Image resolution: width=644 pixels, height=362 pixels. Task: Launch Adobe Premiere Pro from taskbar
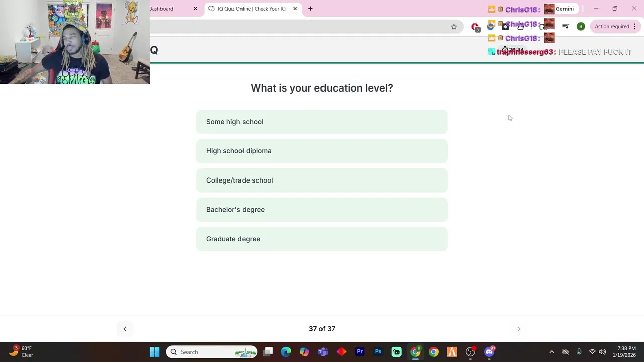(360, 352)
